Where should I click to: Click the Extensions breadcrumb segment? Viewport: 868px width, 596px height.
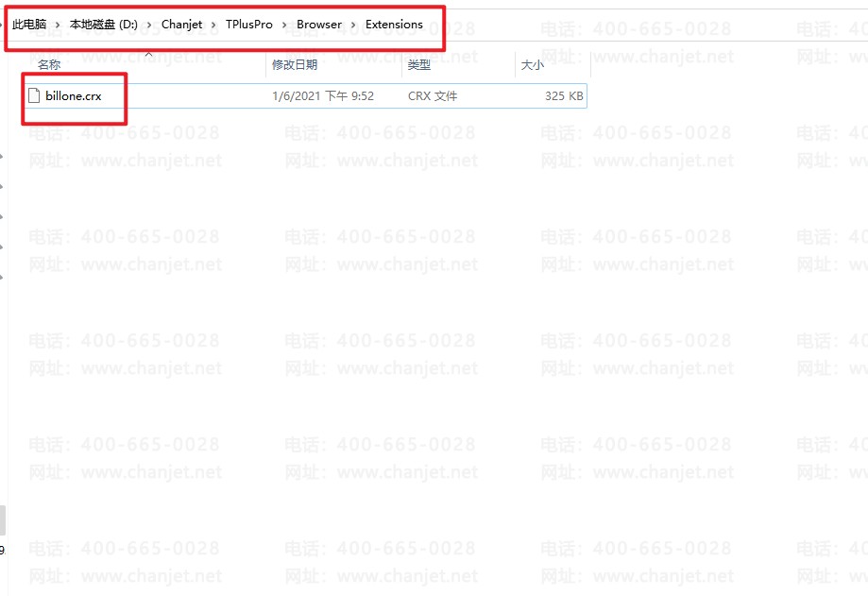click(394, 25)
